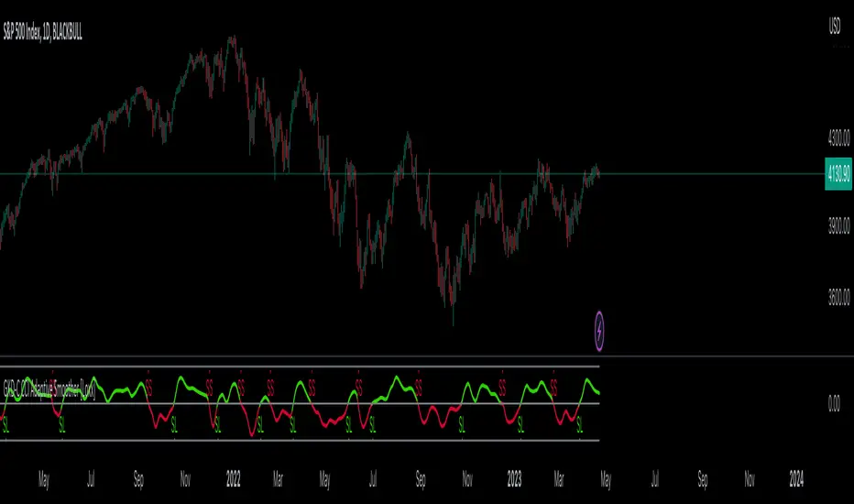Image resolution: width=854 pixels, height=504 pixels.
Task: Click the 2023 label on time axis
Action: click(514, 479)
